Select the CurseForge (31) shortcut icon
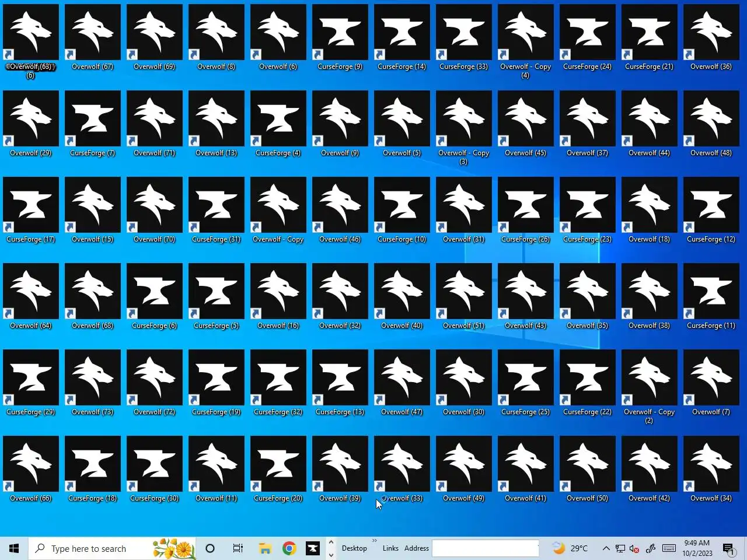The height and width of the screenshot is (560, 747). pyautogui.click(x=217, y=211)
